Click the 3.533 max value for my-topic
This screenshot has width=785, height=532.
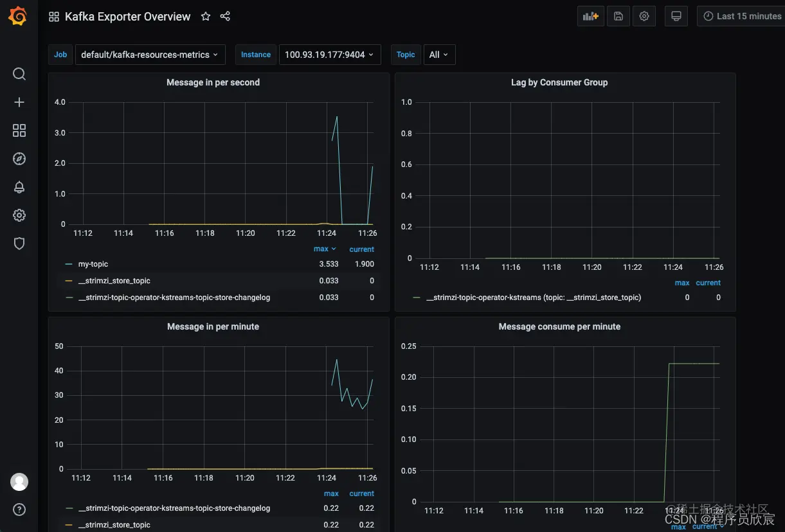point(329,264)
